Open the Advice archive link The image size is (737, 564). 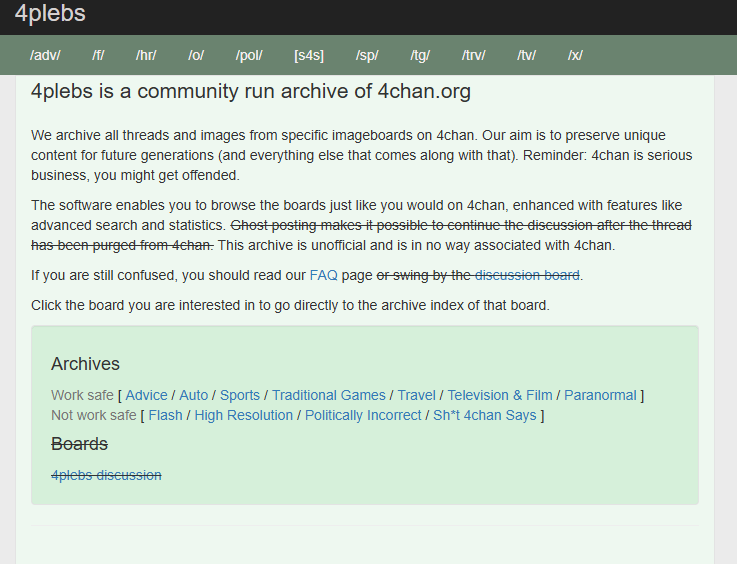(146, 395)
